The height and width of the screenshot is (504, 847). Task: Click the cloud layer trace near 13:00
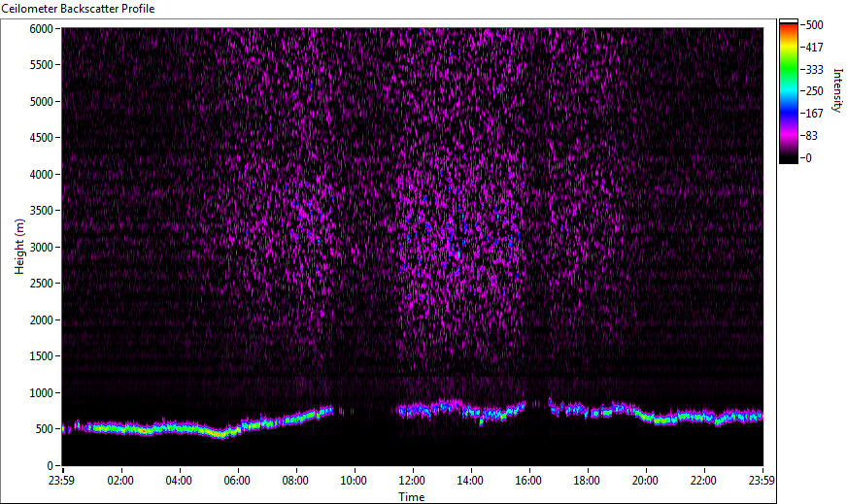tap(442, 407)
